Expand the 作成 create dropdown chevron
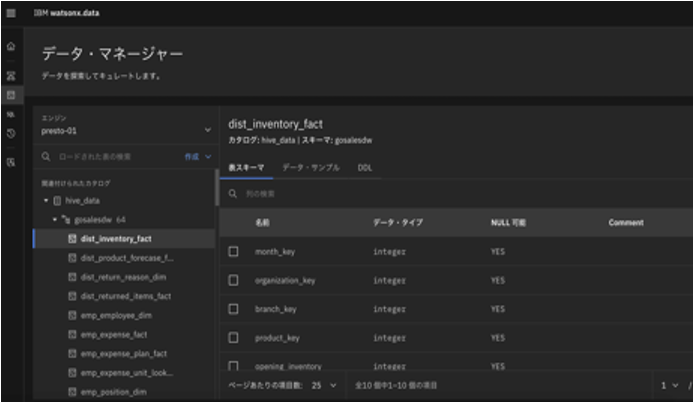 click(x=208, y=156)
